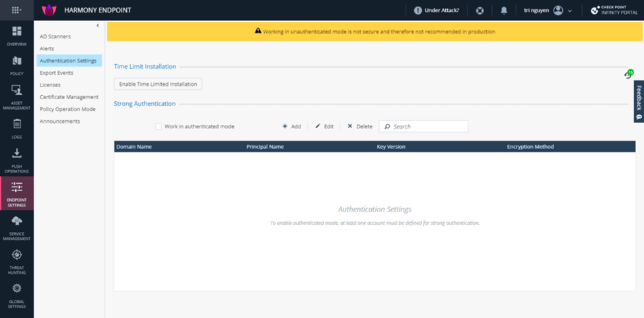
Task: Sort by Key Version column
Action: (391, 147)
